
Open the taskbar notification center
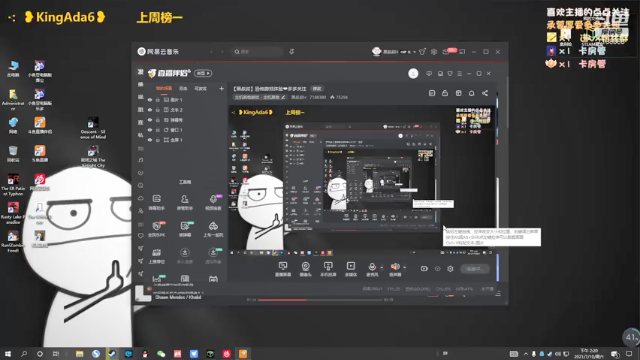629,354
